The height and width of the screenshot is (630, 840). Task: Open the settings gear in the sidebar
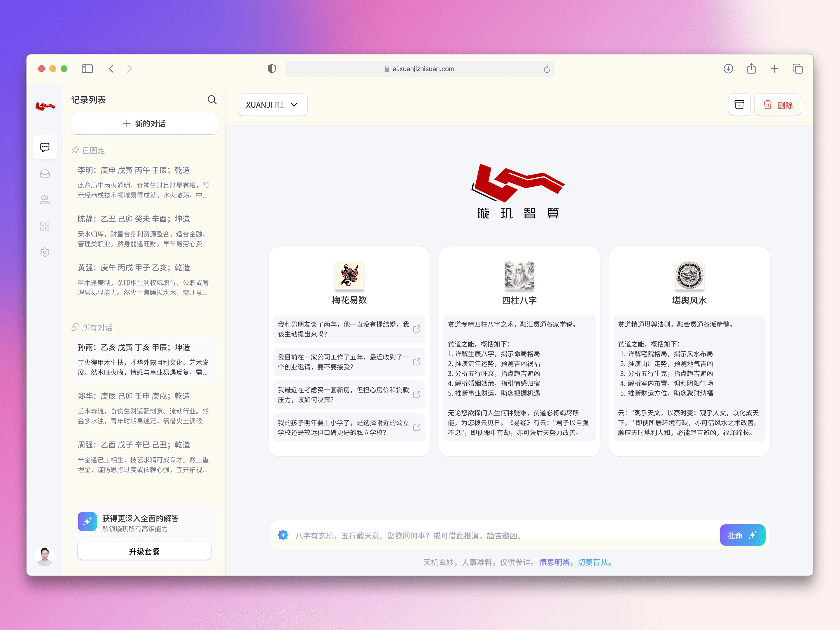tap(45, 252)
